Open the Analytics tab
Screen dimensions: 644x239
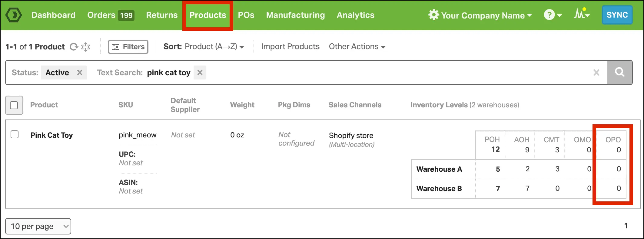pos(356,15)
